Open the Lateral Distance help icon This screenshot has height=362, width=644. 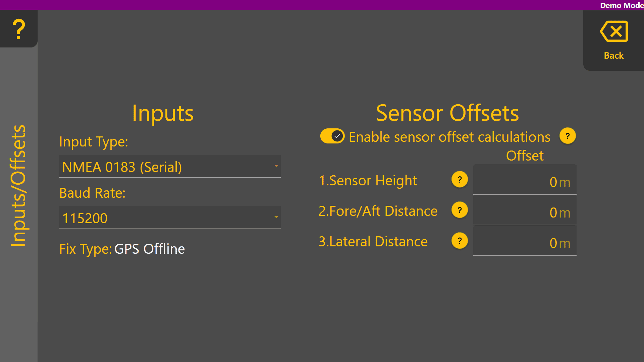pyautogui.click(x=460, y=241)
